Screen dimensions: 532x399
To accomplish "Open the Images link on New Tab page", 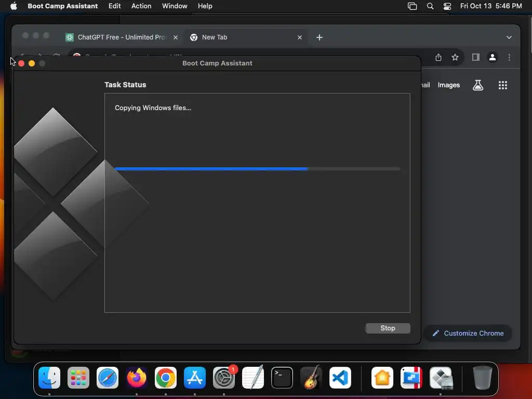I will [448, 85].
